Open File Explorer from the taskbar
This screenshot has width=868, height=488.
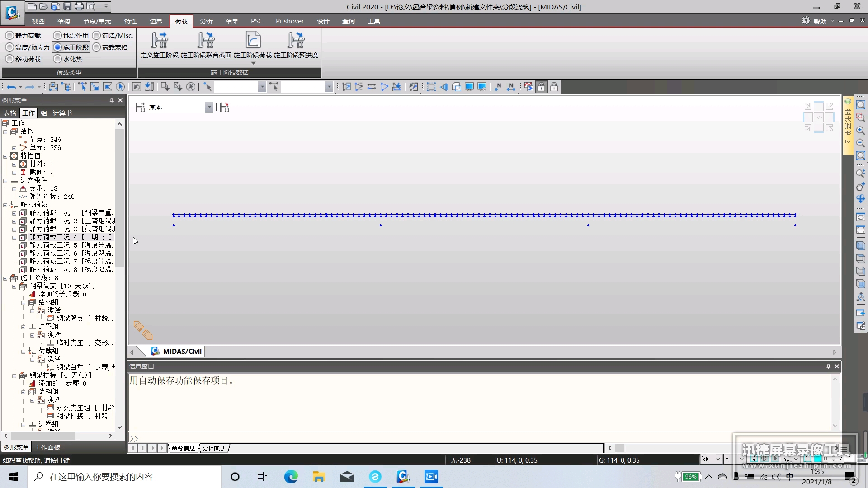pos(319,477)
